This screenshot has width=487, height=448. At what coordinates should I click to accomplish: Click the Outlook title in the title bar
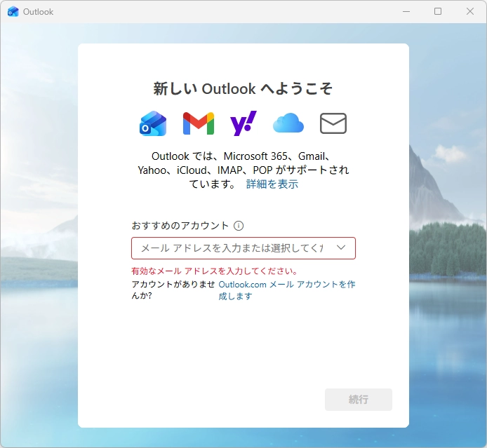click(38, 12)
